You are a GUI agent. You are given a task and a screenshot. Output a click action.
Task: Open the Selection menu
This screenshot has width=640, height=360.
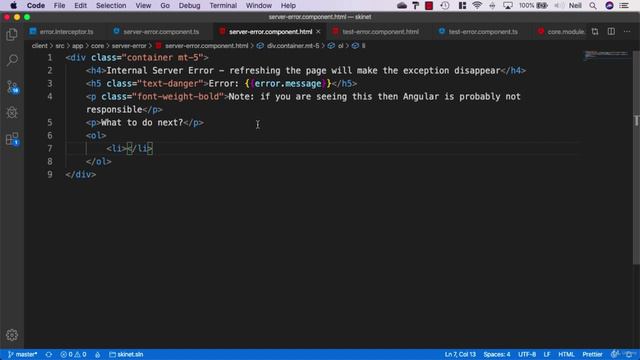click(x=111, y=5)
